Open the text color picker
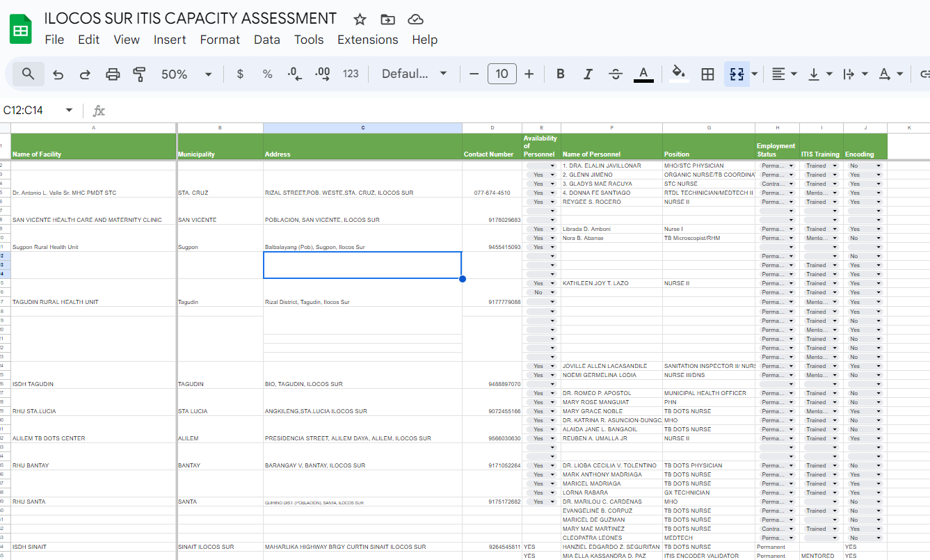Screen dimensions: 930x560 643,74
